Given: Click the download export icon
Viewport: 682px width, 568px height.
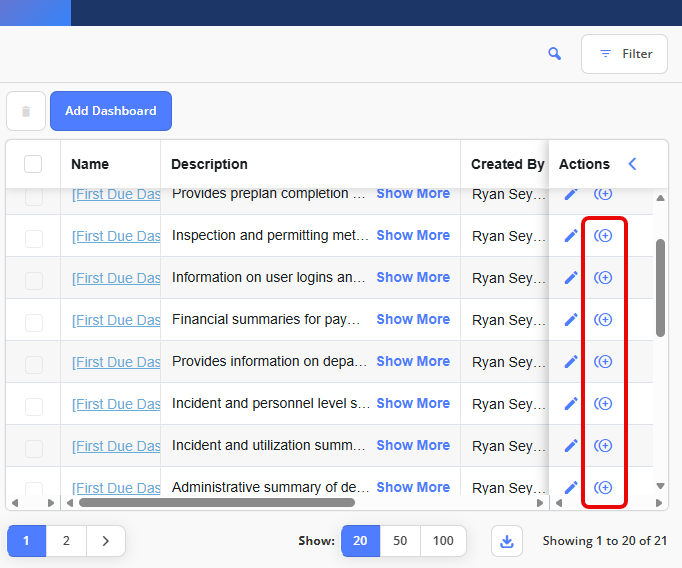Looking at the screenshot, I should point(507,541).
